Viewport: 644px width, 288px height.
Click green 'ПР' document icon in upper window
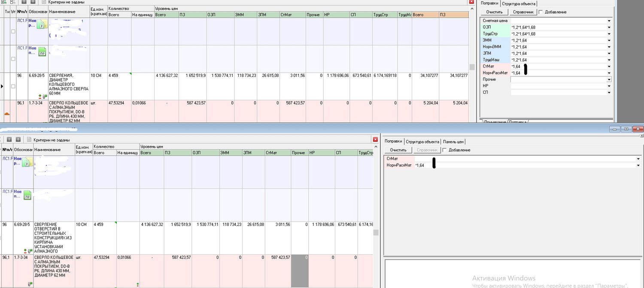[x=42, y=52]
